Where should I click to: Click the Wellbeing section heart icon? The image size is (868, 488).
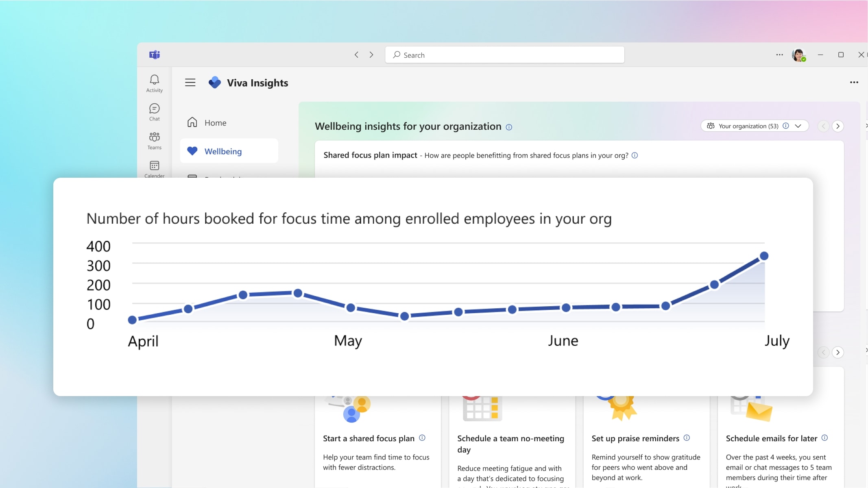(192, 151)
